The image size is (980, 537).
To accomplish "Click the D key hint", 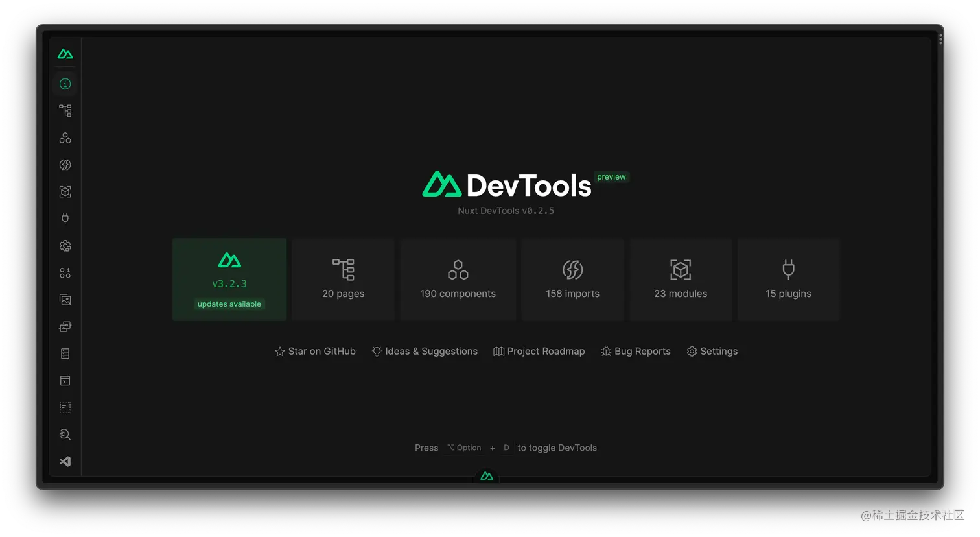I will click(x=506, y=447).
